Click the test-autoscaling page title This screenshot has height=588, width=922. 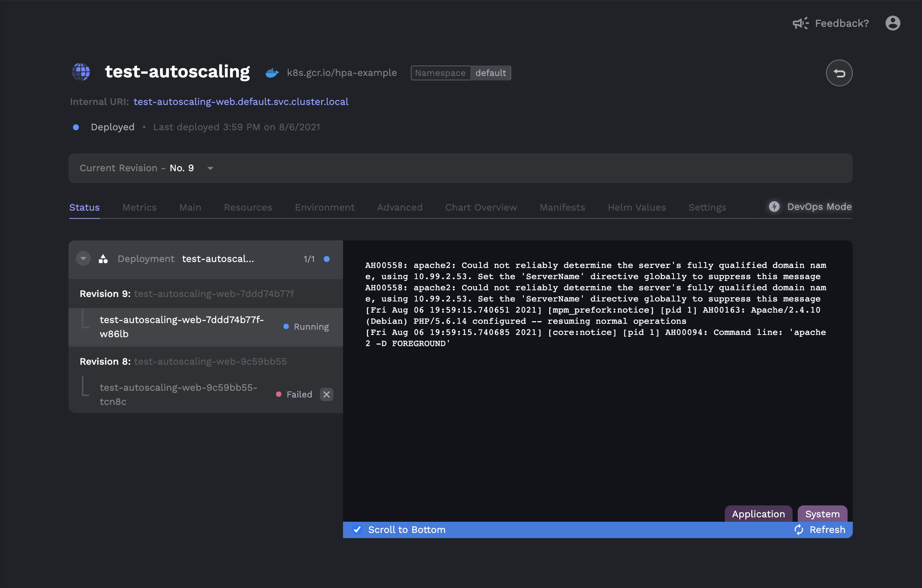[177, 71]
